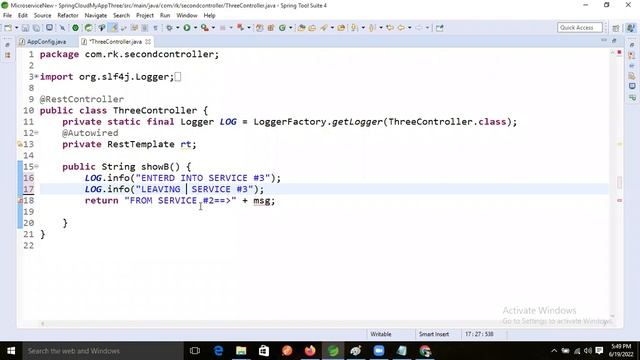Open the Window menu
The width and height of the screenshot is (640, 360).
pyautogui.click(x=187, y=16)
